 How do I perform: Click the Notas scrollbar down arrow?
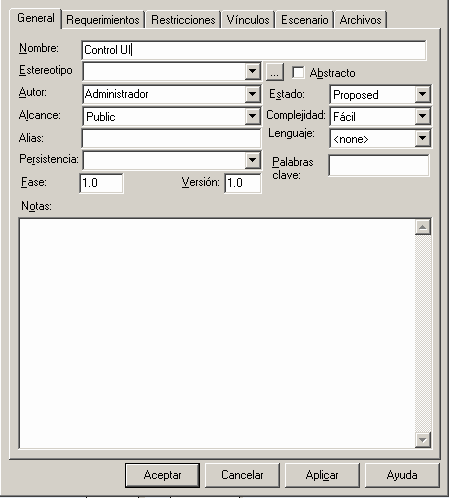tap(423, 440)
